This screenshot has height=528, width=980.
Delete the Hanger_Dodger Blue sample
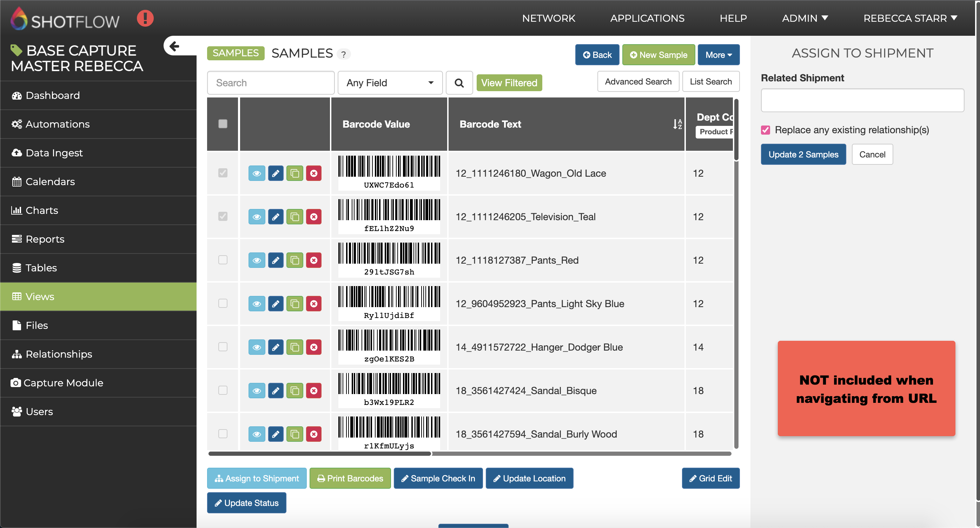[x=313, y=347]
